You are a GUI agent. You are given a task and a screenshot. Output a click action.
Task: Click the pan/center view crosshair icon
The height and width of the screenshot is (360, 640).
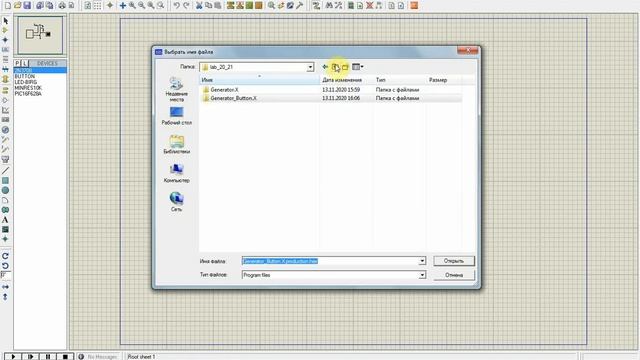[122, 5]
